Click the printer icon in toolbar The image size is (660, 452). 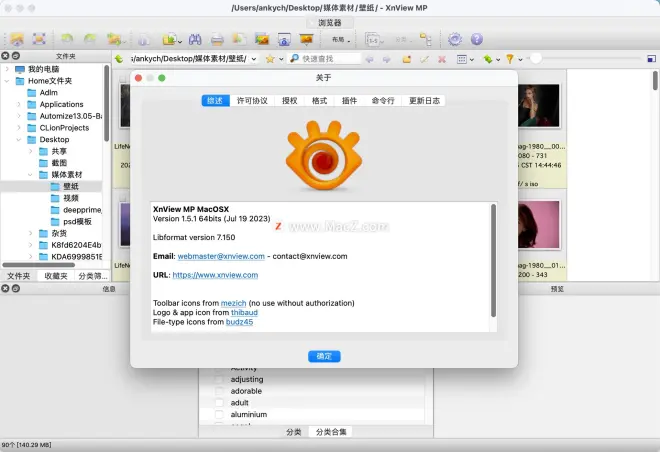(217, 40)
